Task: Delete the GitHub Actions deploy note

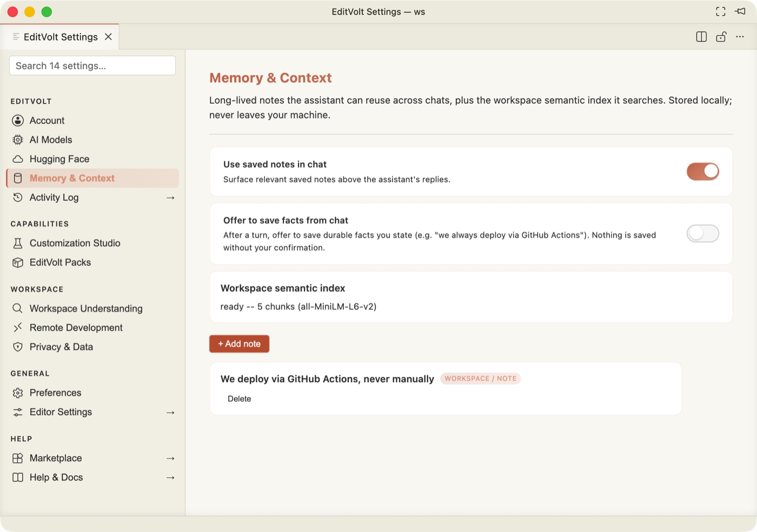Action: (x=240, y=399)
